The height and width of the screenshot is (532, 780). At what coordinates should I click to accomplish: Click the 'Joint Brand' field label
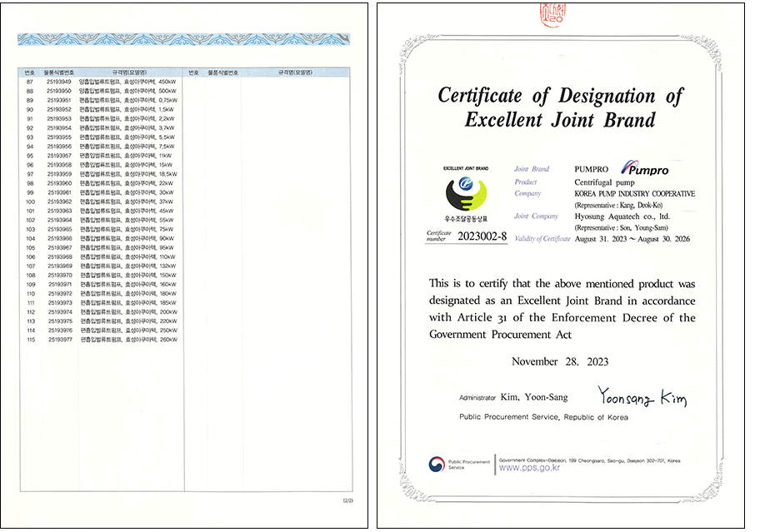532,169
